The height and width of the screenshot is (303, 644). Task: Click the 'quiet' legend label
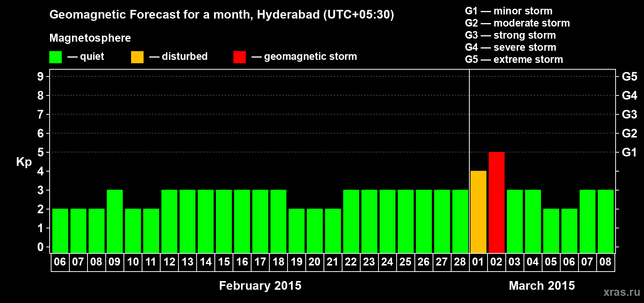point(92,56)
